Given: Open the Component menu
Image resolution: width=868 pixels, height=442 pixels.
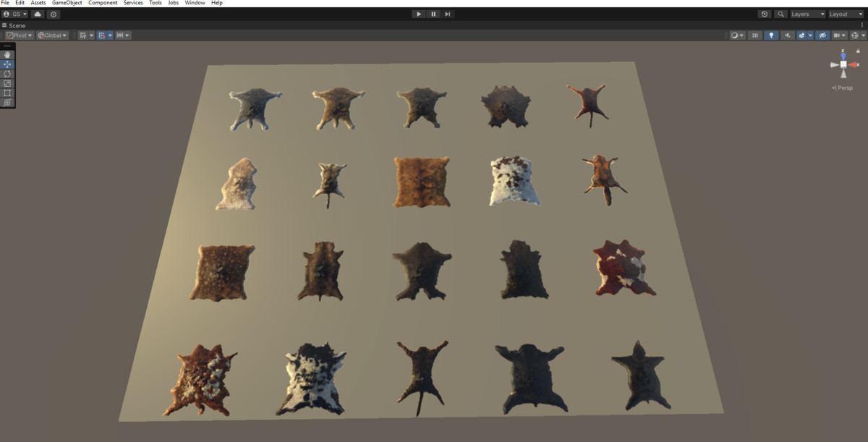Looking at the screenshot, I should [x=103, y=3].
